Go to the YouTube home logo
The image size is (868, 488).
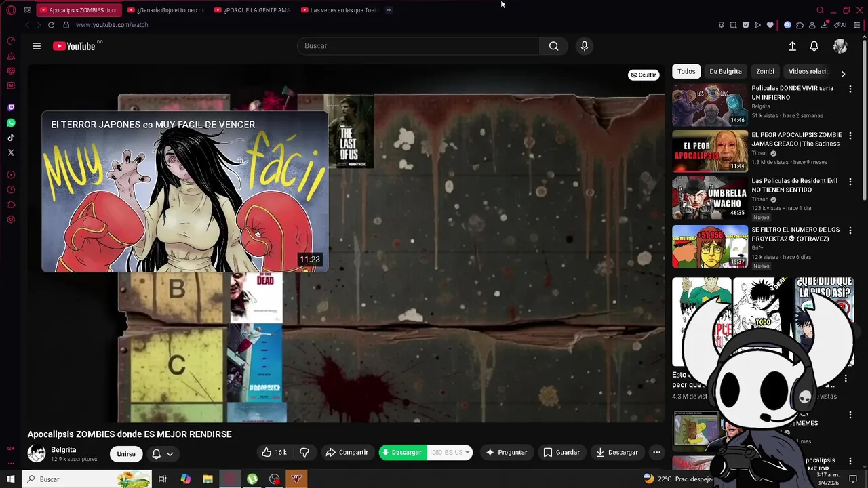coord(74,46)
